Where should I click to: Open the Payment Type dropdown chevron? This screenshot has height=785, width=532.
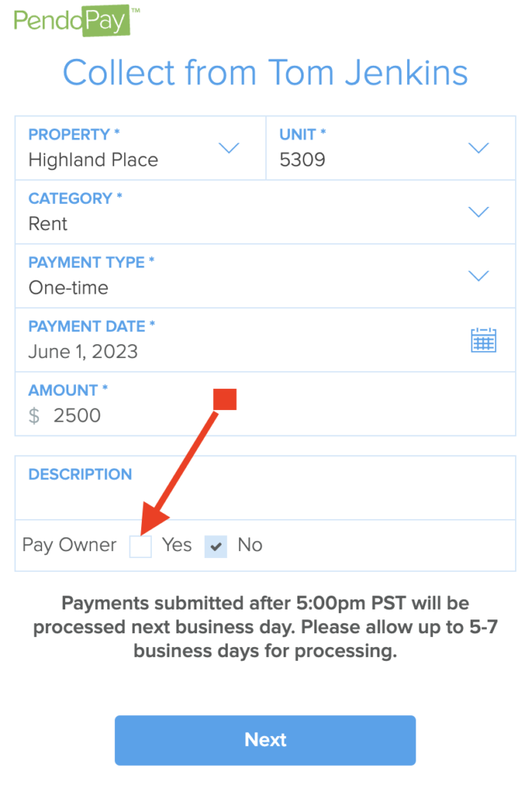(x=478, y=276)
